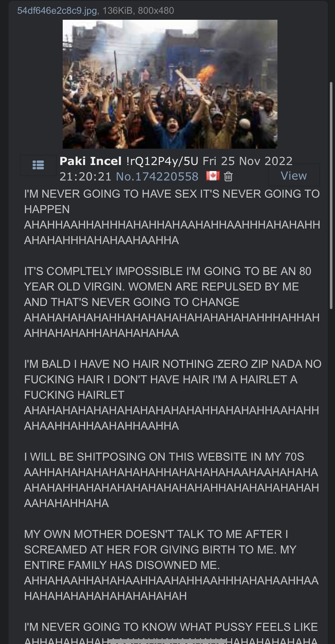Open the post menu list icon
Image resolution: width=335 pixels, height=644 pixels.
[38, 165]
